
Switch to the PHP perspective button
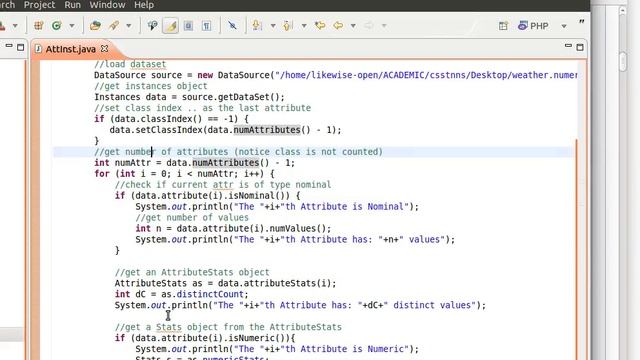533,26
